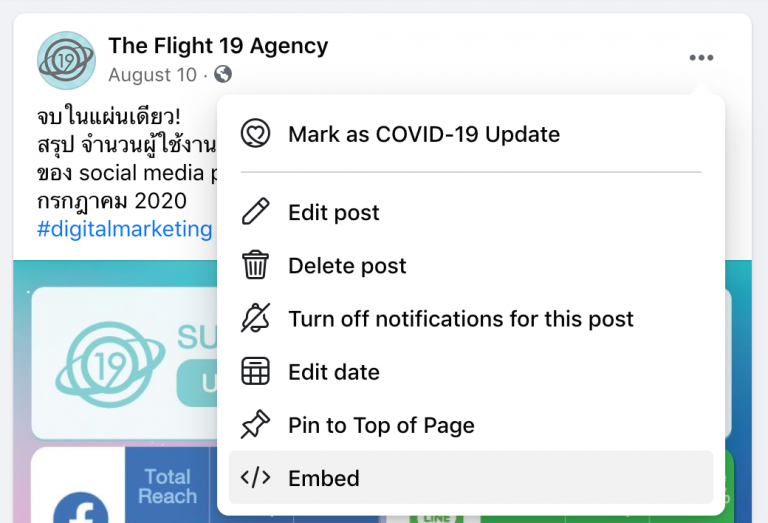The width and height of the screenshot is (768, 523).
Task: Click the trash can delete icon
Action: click(x=255, y=264)
